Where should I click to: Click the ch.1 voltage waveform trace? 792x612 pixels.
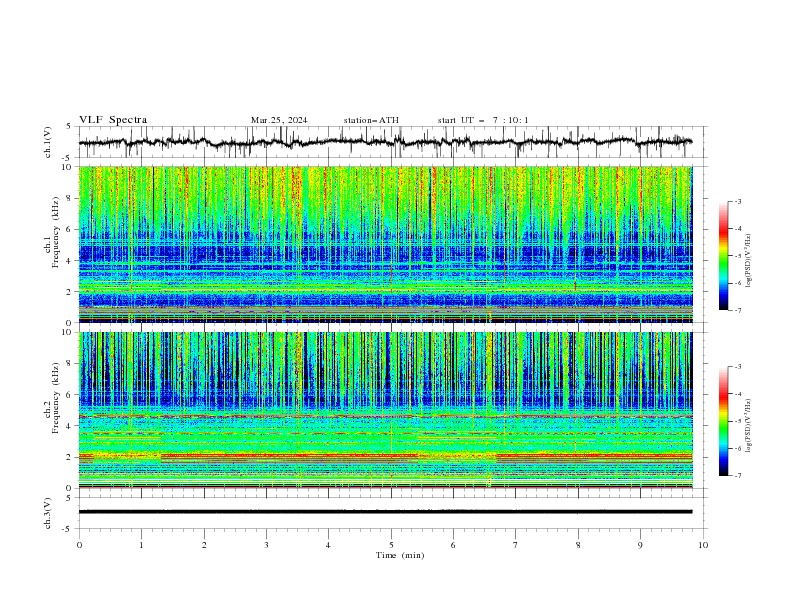click(x=385, y=142)
